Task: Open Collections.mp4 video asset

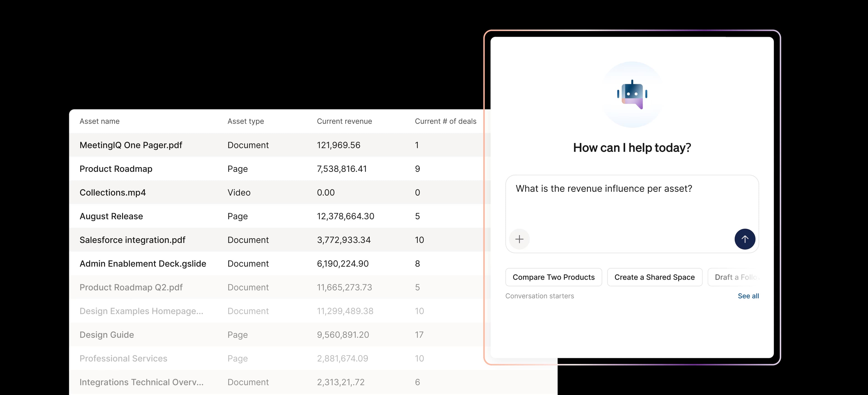Action: tap(113, 193)
